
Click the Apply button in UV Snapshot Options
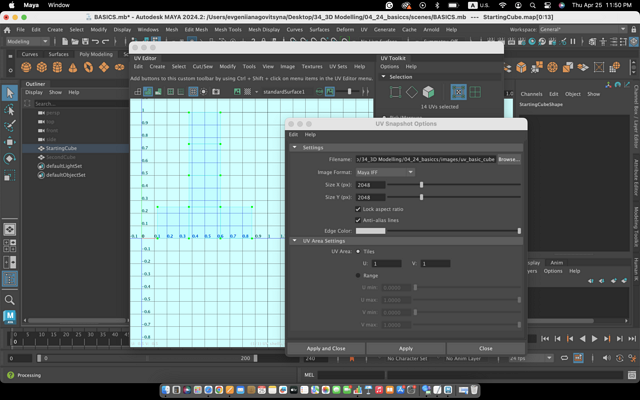(406, 348)
